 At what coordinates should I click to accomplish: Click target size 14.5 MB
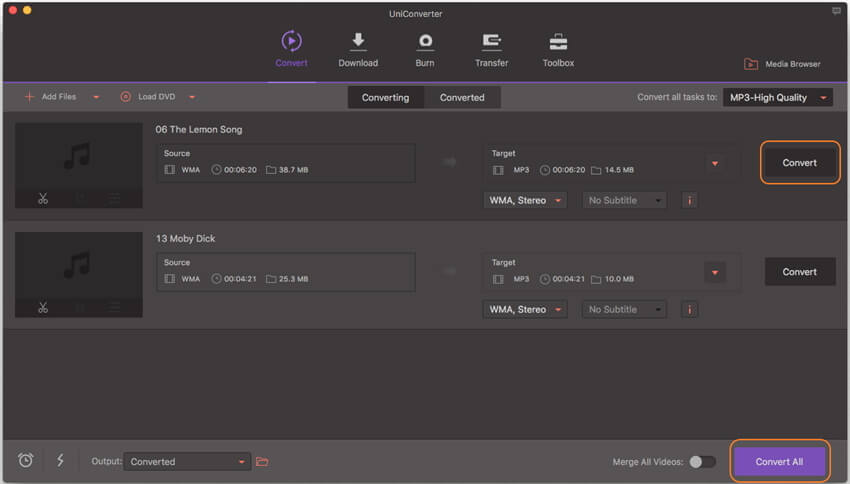619,170
